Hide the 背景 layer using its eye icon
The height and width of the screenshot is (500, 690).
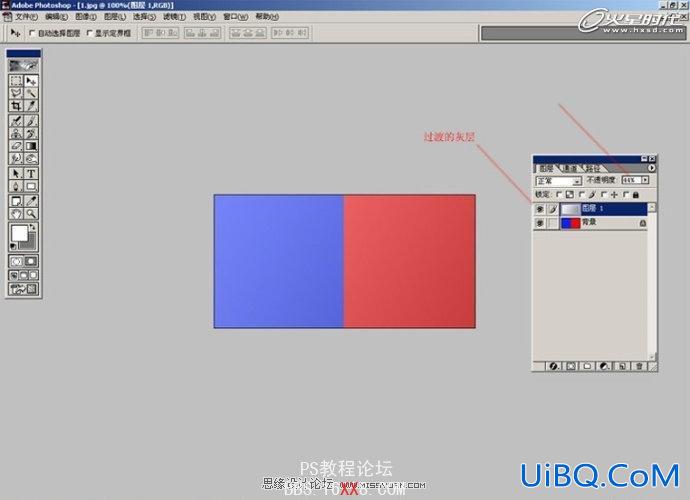click(x=540, y=223)
